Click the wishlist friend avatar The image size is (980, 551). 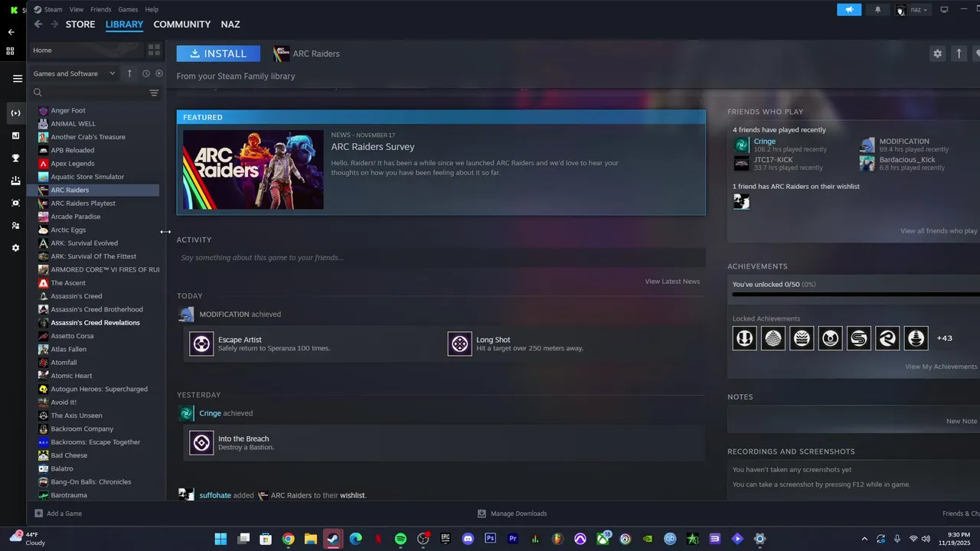click(741, 201)
